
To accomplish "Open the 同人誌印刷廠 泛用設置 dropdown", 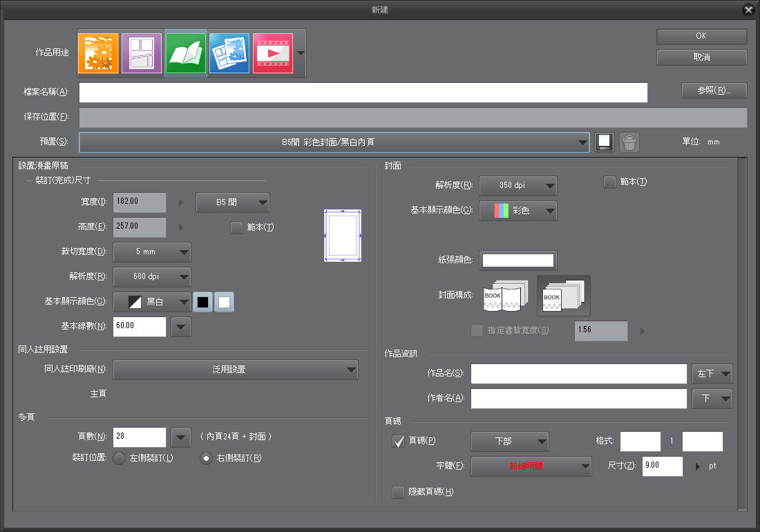I will (x=236, y=370).
